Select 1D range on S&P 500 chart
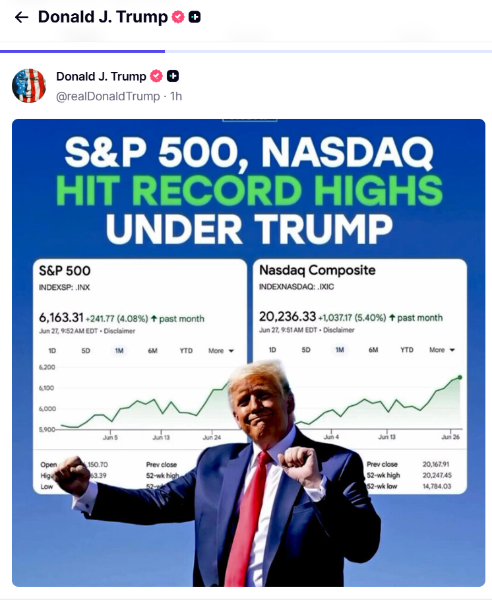492x600 pixels. click(52, 351)
